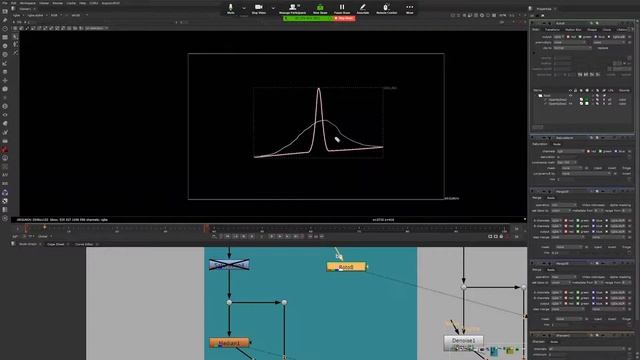The width and height of the screenshot is (640, 360).
Task: Open the Time nodes toolbar icon
Action: click(5, 29)
